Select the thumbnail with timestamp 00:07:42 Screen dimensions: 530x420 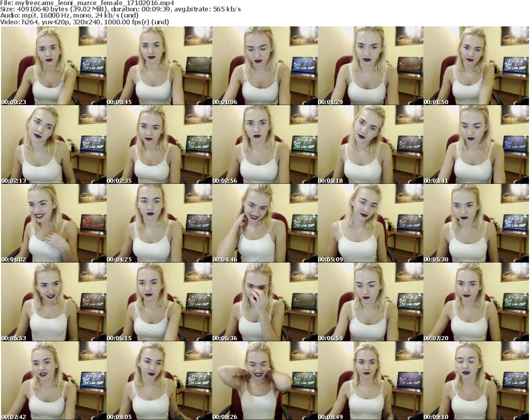(x=54, y=381)
